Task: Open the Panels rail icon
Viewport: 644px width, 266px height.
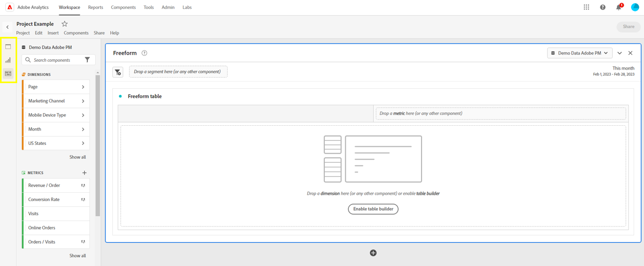Action: (x=8, y=47)
